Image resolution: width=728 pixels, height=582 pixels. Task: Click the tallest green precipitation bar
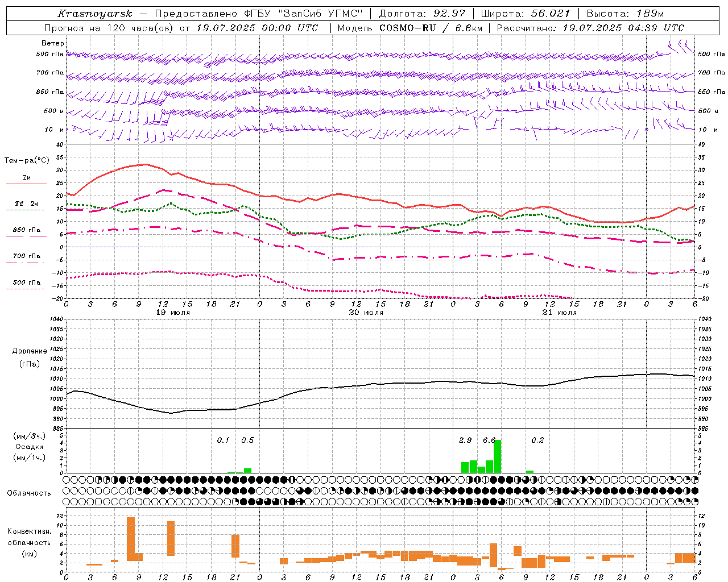[x=497, y=456]
